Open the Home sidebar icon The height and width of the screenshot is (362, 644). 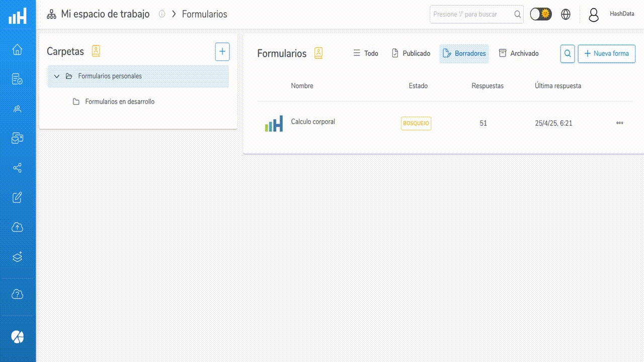[18, 49]
